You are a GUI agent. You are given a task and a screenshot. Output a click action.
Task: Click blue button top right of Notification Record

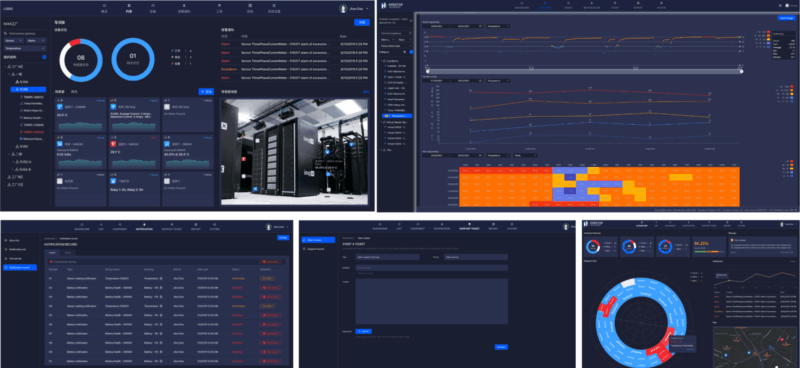(x=282, y=237)
